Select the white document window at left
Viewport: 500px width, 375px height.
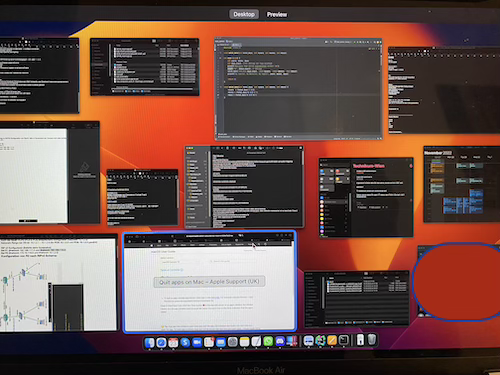point(49,172)
